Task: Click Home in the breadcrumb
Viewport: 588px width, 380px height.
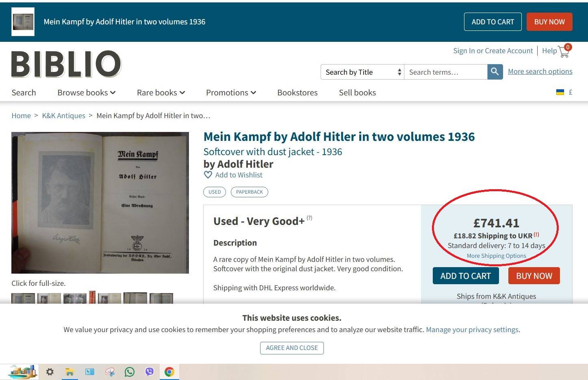Action: (x=21, y=116)
